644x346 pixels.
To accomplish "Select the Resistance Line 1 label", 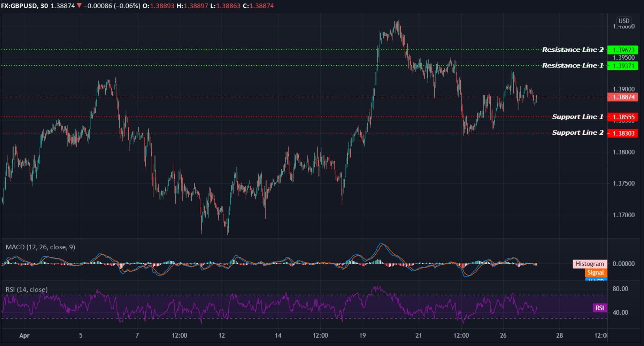I will [573, 66].
